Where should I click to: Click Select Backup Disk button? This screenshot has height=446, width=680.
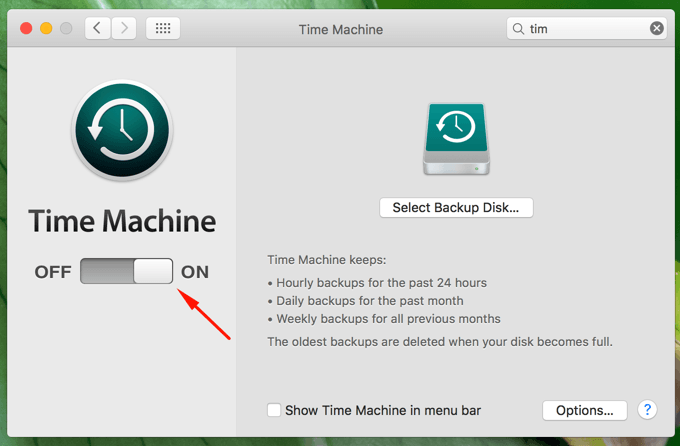(456, 207)
